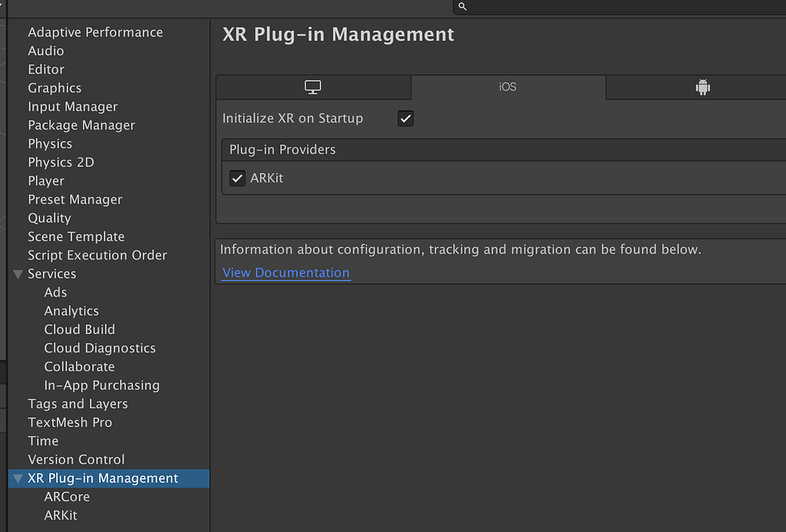
Task: Open Tags and Layers settings
Action: pyautogui.click(x=78, y=404)
